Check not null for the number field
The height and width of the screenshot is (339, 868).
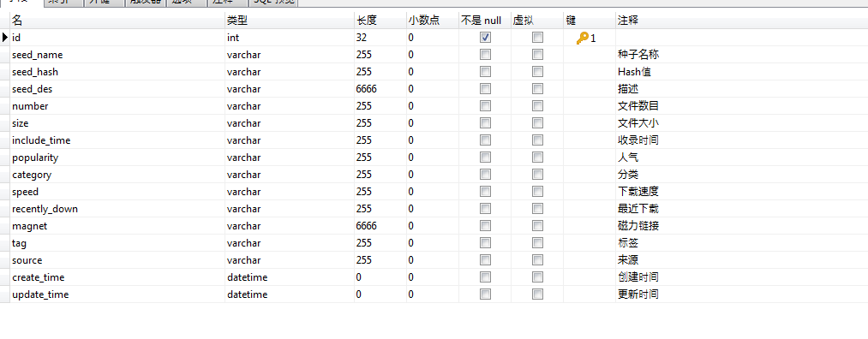486,106
